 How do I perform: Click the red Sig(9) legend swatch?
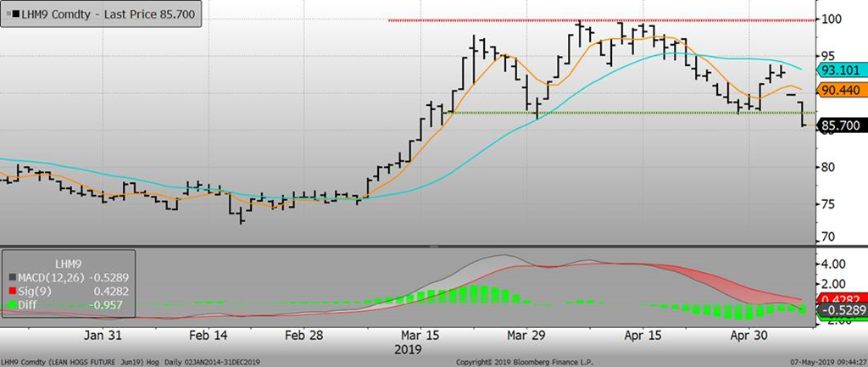11,291
